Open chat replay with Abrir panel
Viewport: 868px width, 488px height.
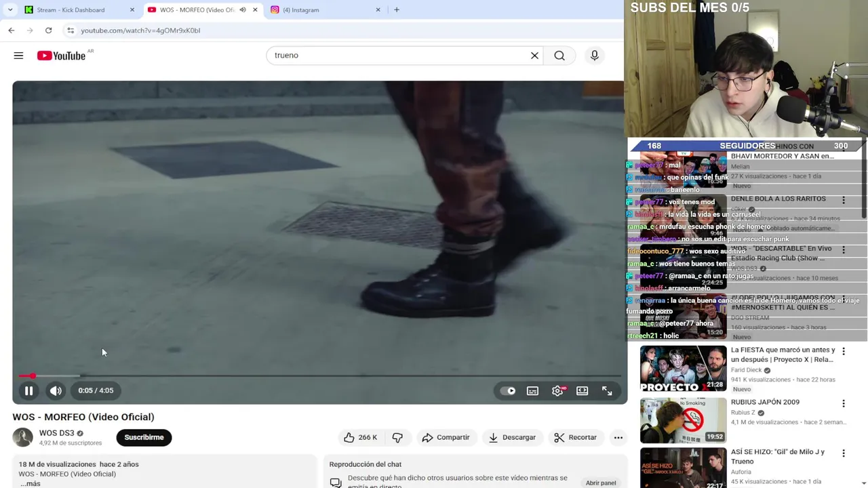tap(601, 483)
